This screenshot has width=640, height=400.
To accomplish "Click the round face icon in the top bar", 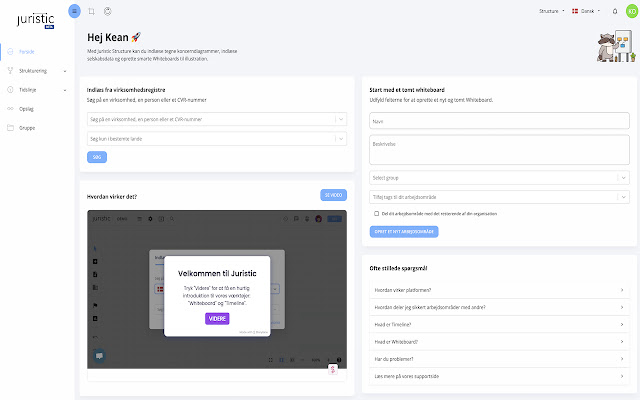I will click(108, 11).
